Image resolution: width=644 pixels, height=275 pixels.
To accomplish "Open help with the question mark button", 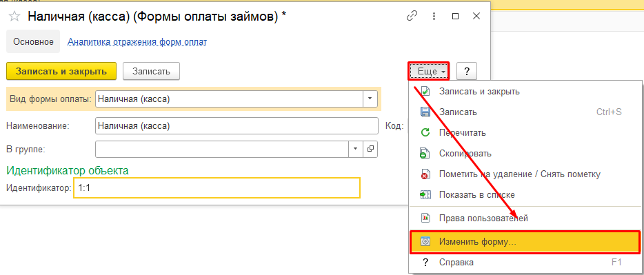I will (x=467, y=72).
